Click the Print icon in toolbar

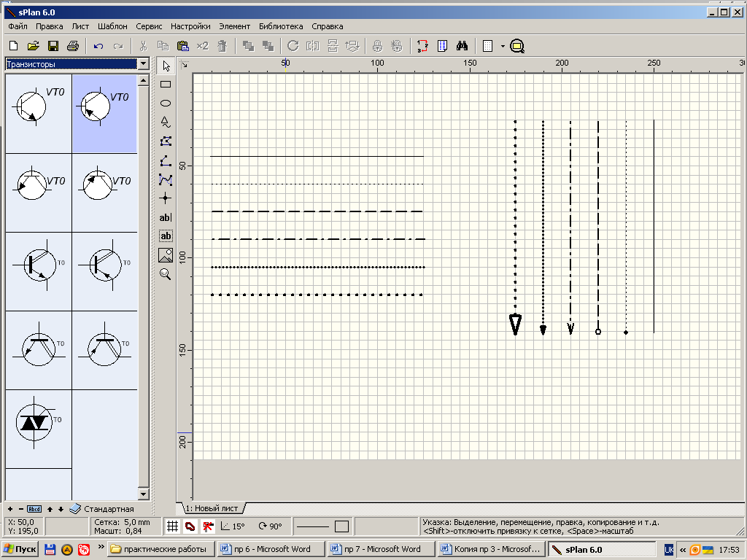tap(72, 46)
